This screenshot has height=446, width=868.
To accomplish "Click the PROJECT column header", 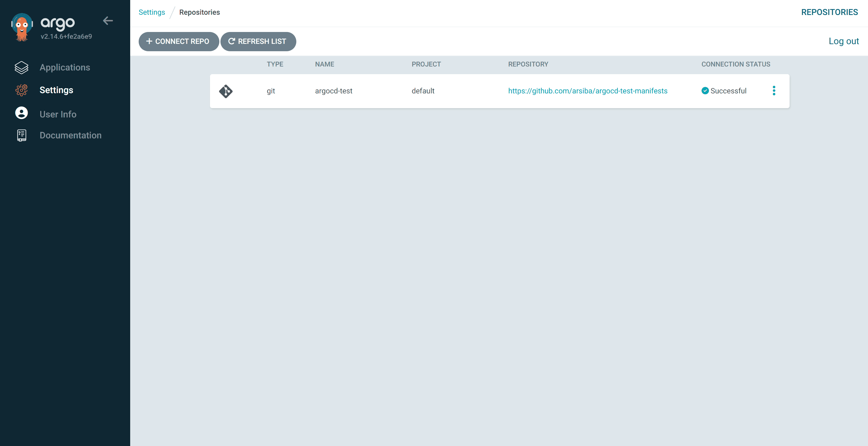I will 426,64.
